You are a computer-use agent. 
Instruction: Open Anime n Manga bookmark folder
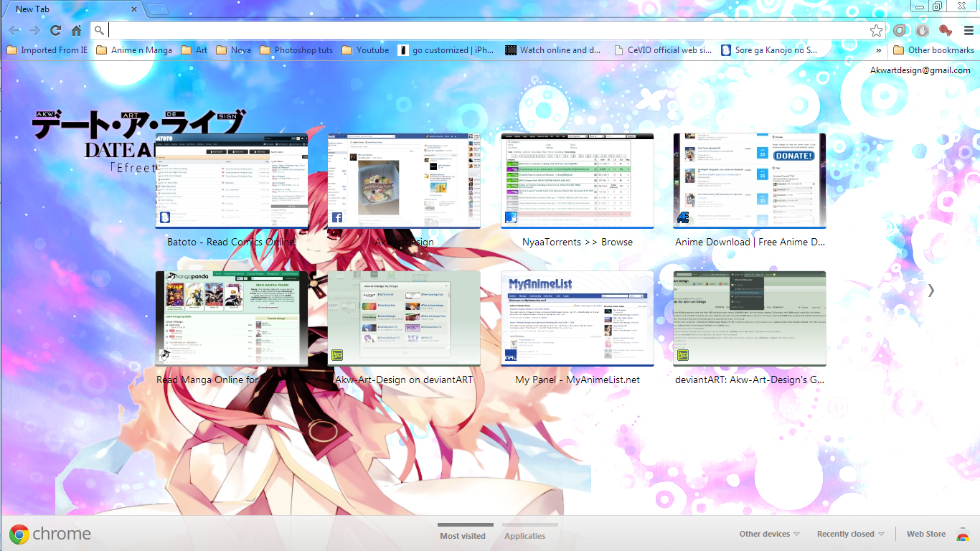(x=134, y=50)
